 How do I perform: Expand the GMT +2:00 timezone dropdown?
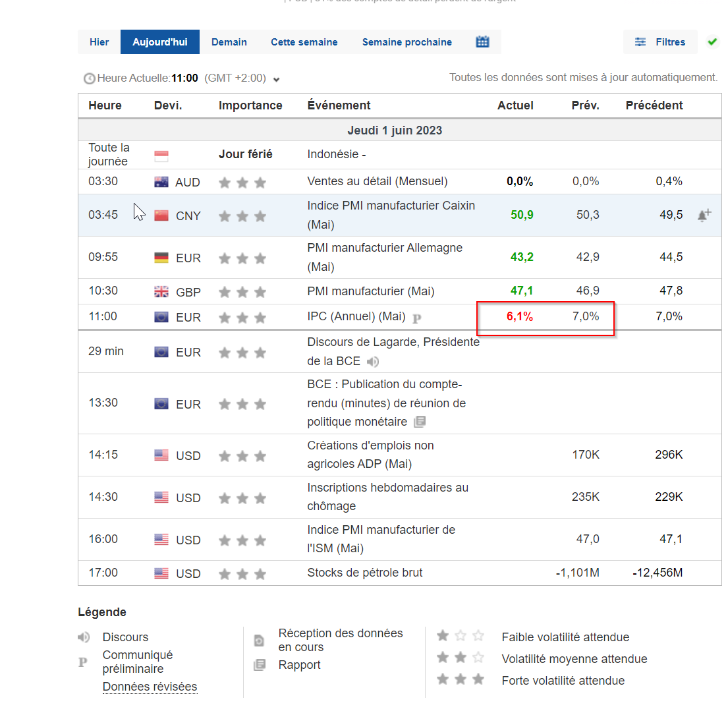[277, 80]
